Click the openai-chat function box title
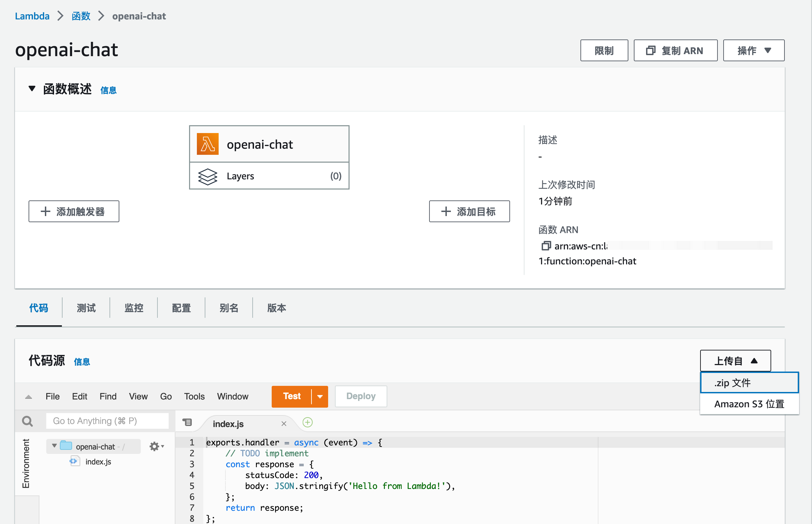812x524 pixels. point(260,144)
